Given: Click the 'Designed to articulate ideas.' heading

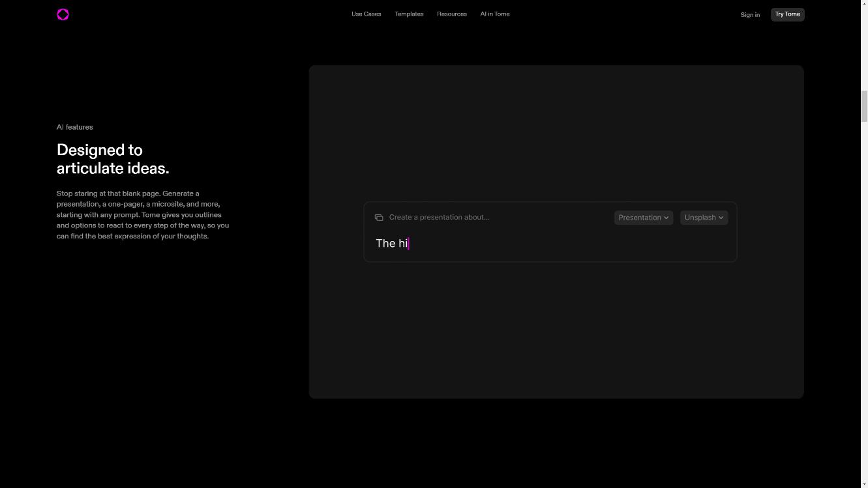Looking at the screenshot, I should coord(113,159).
